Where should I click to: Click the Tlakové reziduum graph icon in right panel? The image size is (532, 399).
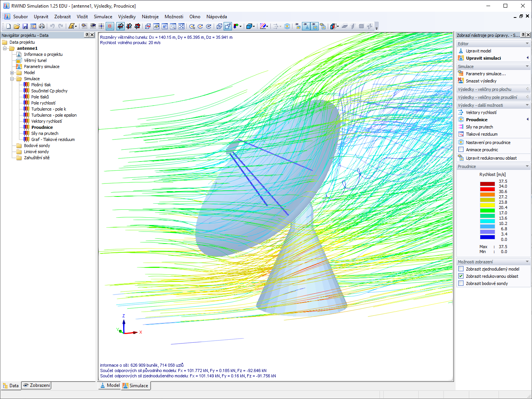point(461,134)
